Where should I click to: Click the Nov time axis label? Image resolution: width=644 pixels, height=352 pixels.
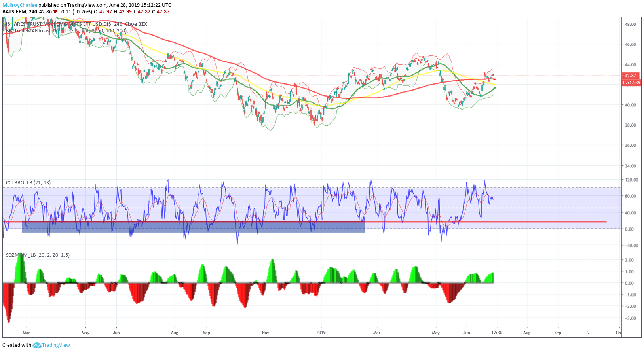tap(266, 333)
